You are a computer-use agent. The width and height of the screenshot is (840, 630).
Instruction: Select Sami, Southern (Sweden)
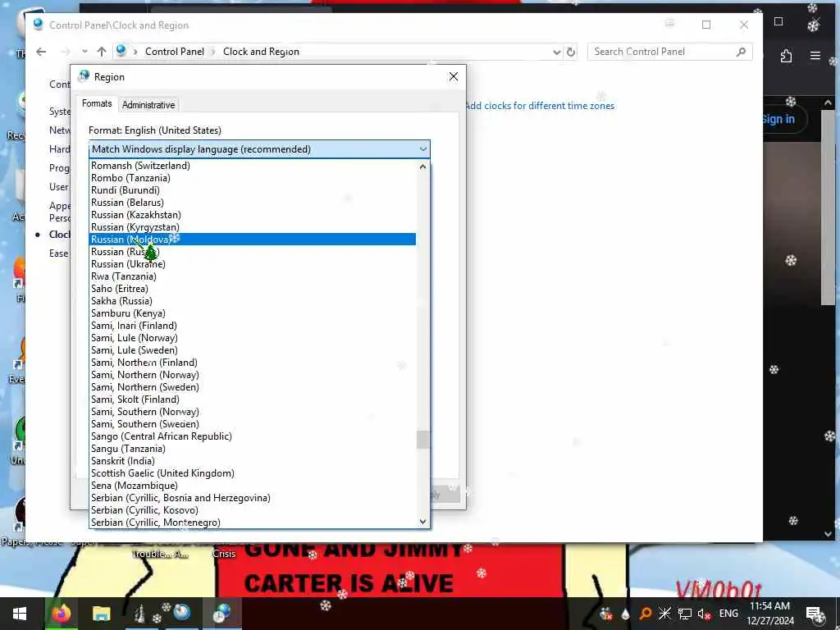point(253,424)
